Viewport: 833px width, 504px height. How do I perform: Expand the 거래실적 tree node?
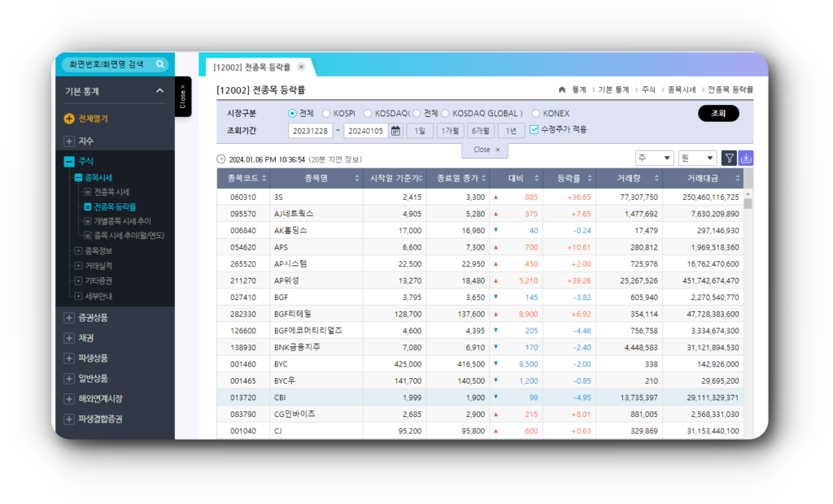point(78,266)
